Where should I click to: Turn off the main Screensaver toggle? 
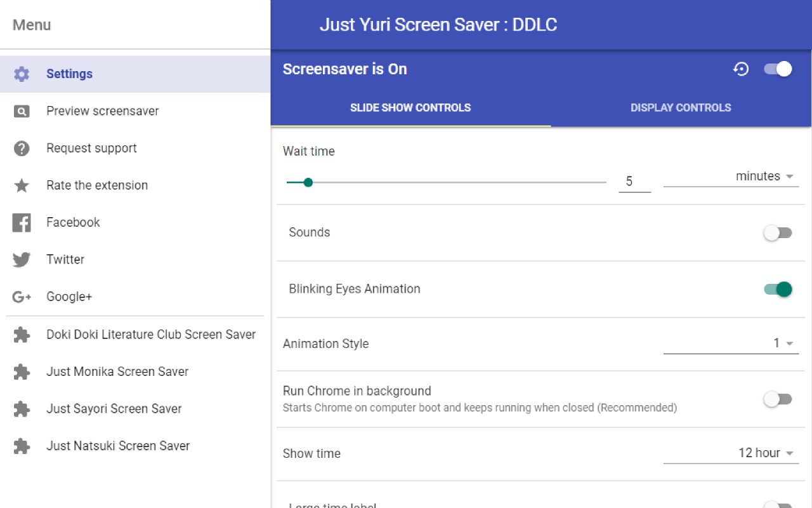coord(778,69)
